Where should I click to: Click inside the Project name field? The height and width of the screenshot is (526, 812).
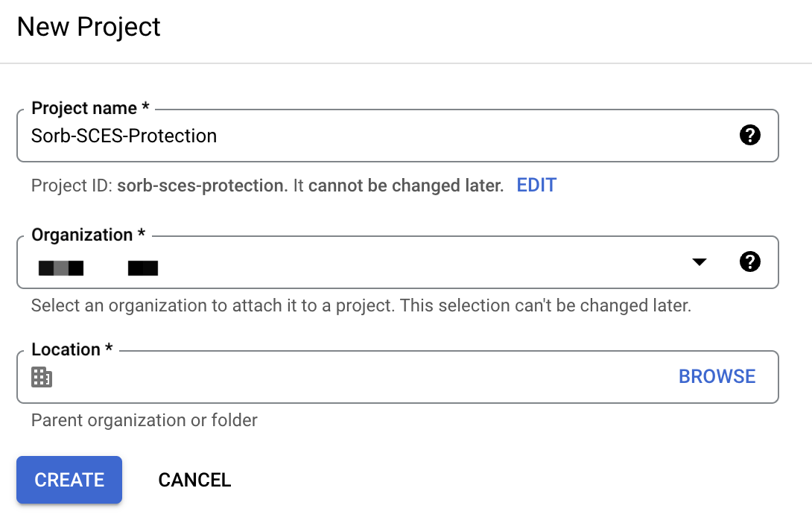(223, 136)
